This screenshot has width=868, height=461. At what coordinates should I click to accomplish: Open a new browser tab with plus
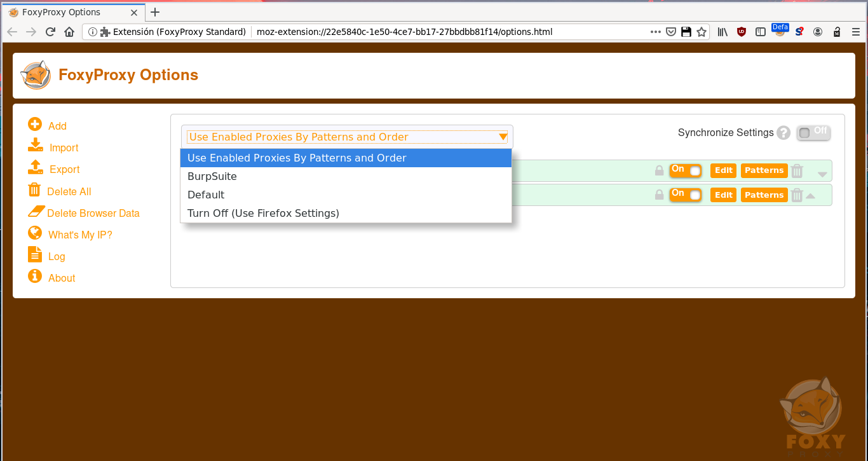pyautogui.click(x=155, y=12)
